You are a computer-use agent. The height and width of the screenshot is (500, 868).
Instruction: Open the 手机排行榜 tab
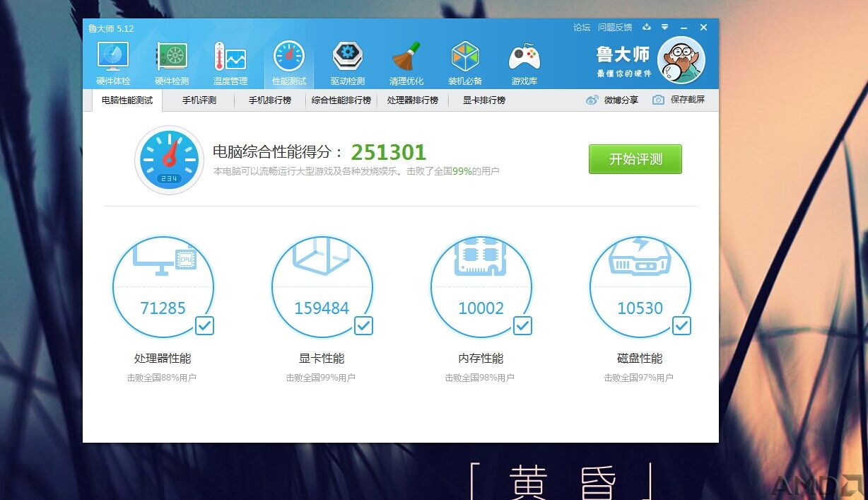coord(270,100)
